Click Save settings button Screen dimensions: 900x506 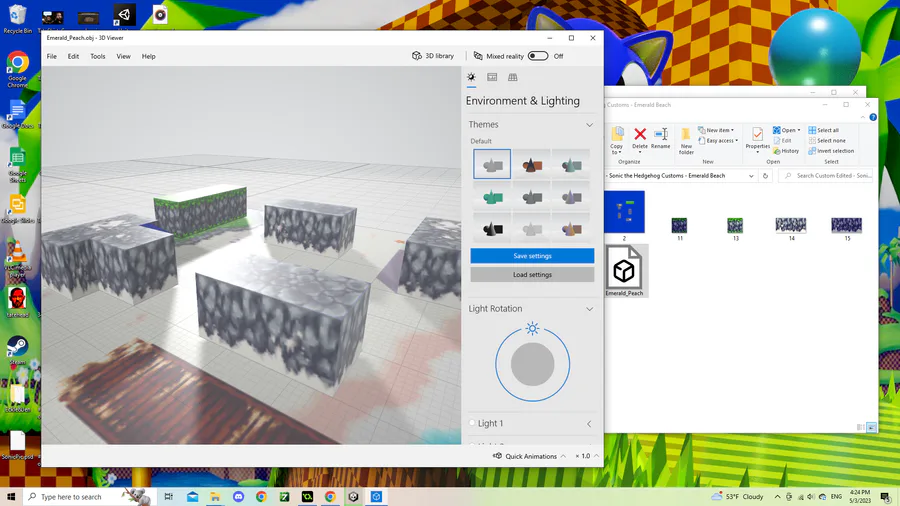(532, 256)
